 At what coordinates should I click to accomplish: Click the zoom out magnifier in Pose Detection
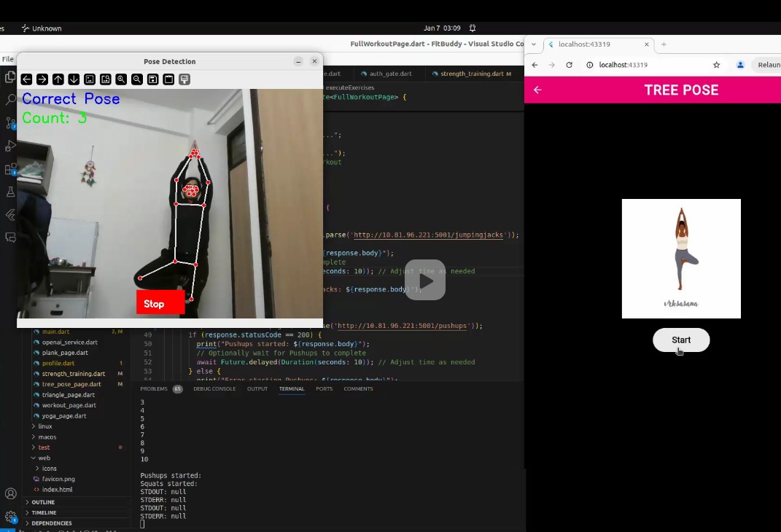tap(137, 79)
